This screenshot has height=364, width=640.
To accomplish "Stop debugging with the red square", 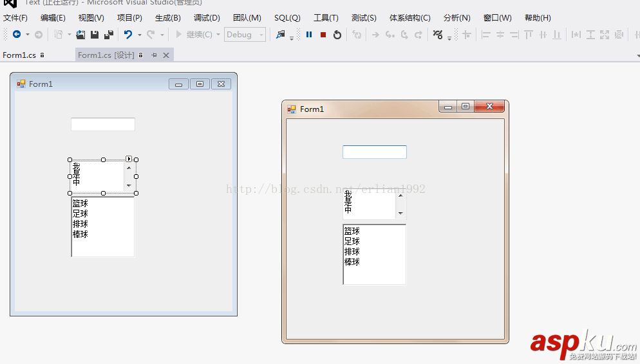I will click(323, 35).
